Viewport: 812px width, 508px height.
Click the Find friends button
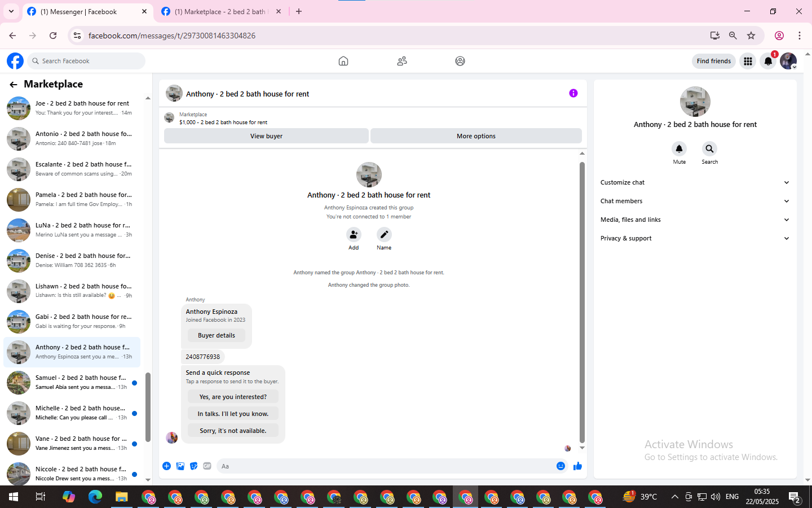point(713,61)
